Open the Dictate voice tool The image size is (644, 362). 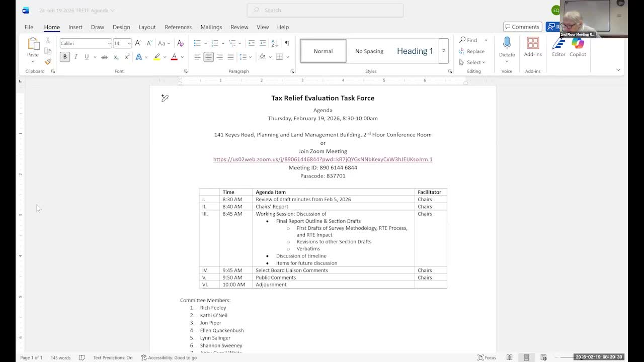[x=507, y=48]
